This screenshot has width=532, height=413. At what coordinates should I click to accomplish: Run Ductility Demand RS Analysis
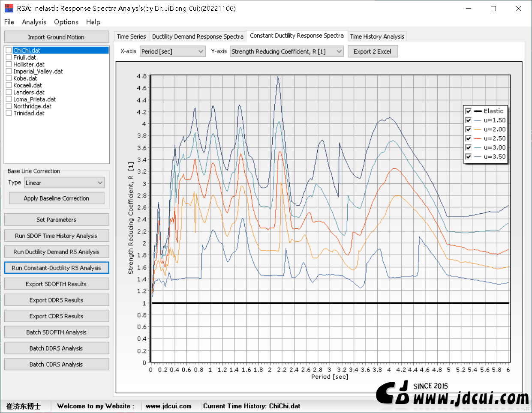[x=57, y=252]
